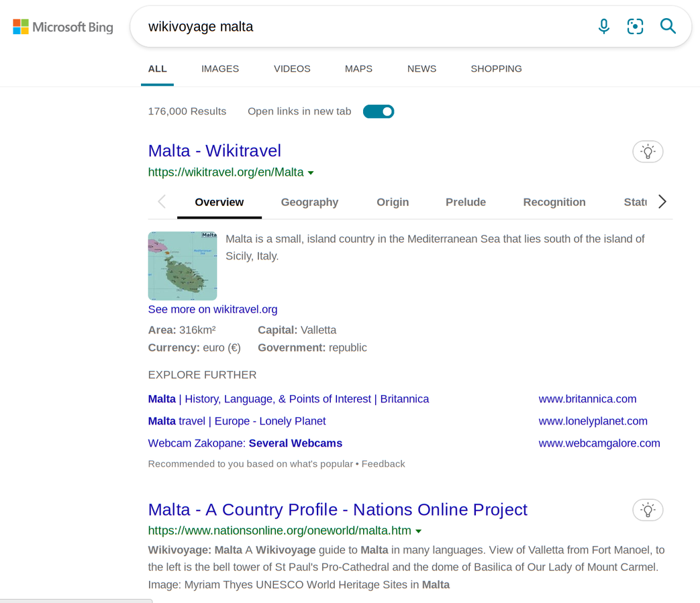Select the Overview section tab

click(219, 203)
